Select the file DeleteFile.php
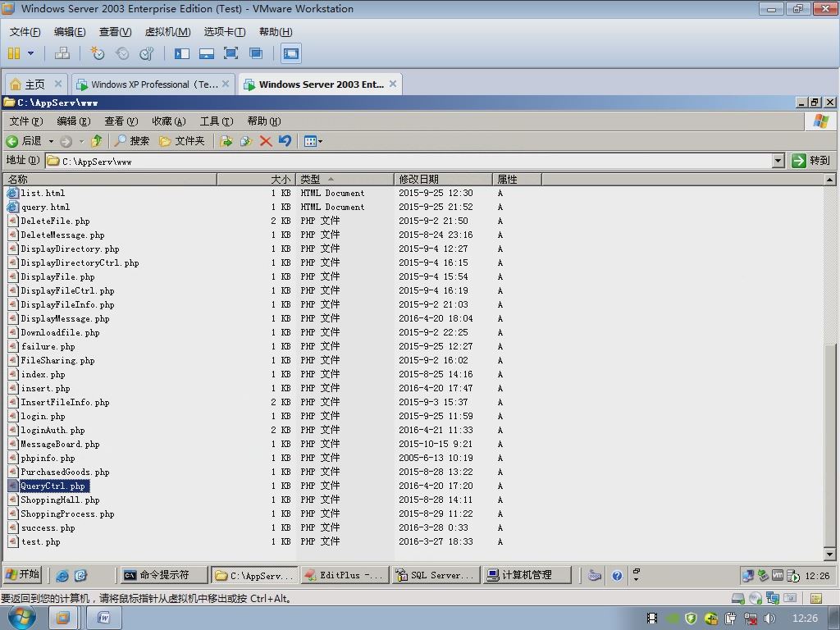The height and width of the screenshot is (630, 840). pos(55,221)
